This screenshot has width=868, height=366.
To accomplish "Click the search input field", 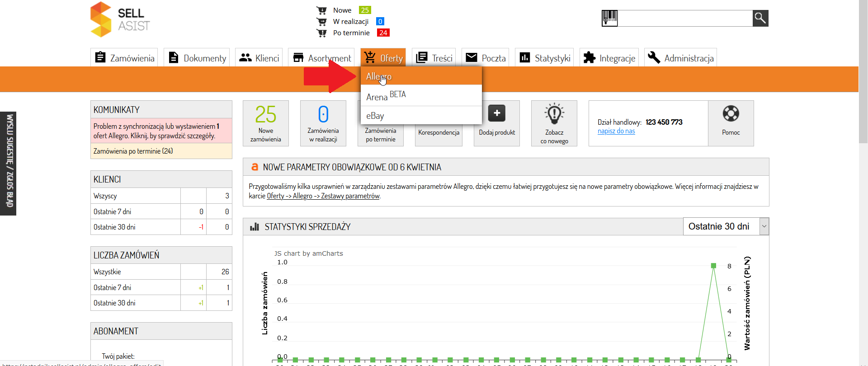I will click(x=685, y=18).
